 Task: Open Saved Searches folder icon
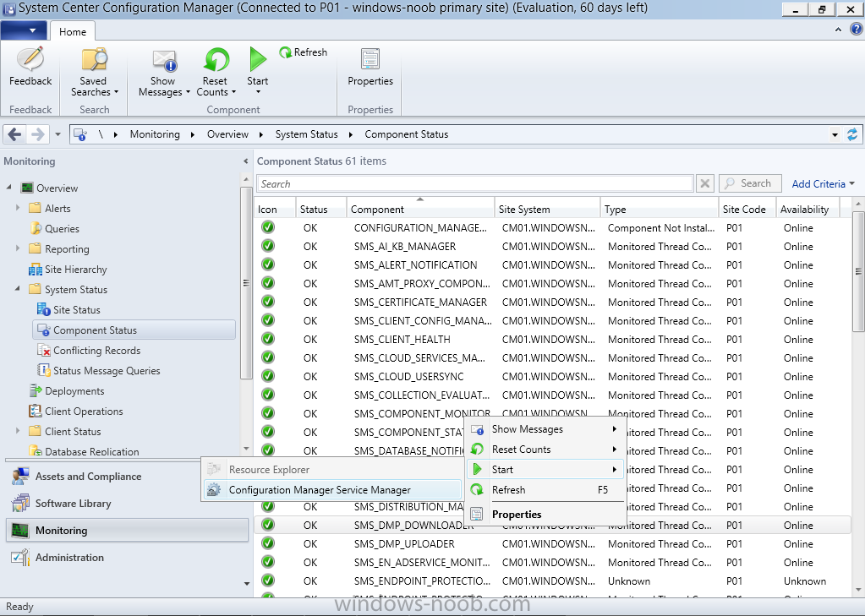click(x=94, y=59)
